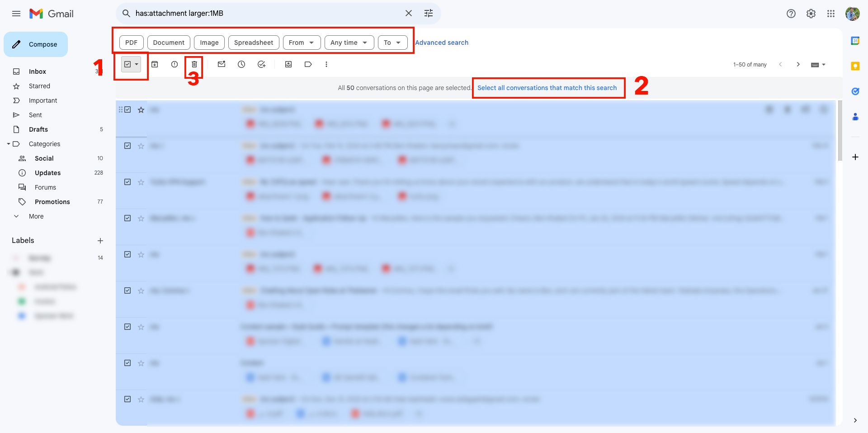The image size is (868, 433).
Task: Add selected emails to Tasks
Action: [x=261, y=64]
